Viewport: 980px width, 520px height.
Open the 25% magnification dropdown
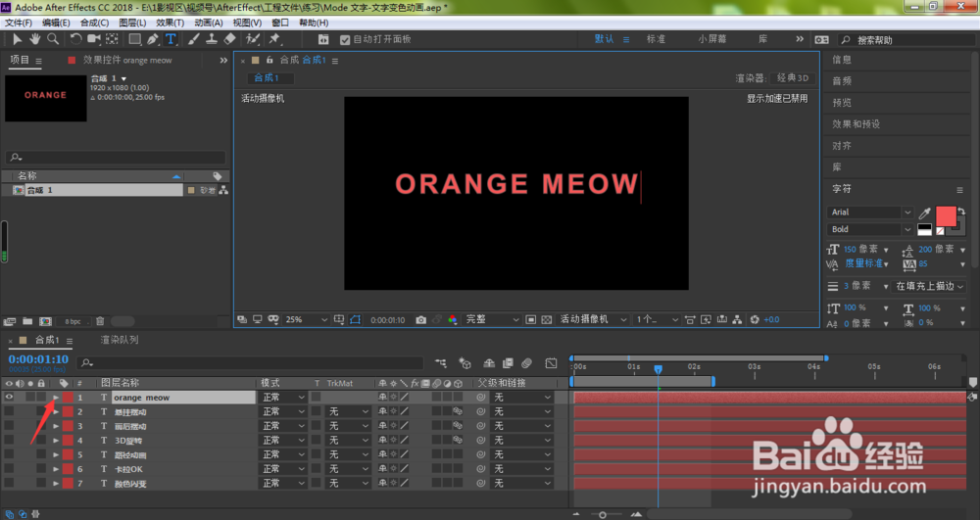[x=306, y=319]
